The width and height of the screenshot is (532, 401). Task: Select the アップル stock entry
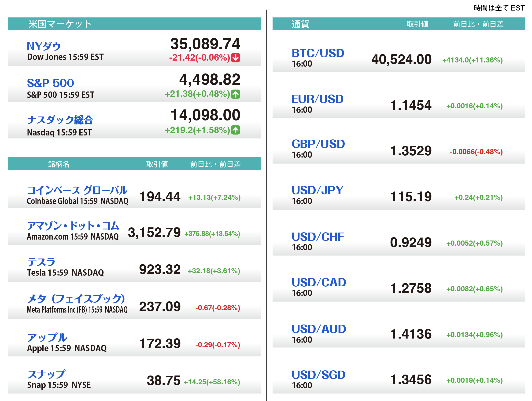(47, 338)
